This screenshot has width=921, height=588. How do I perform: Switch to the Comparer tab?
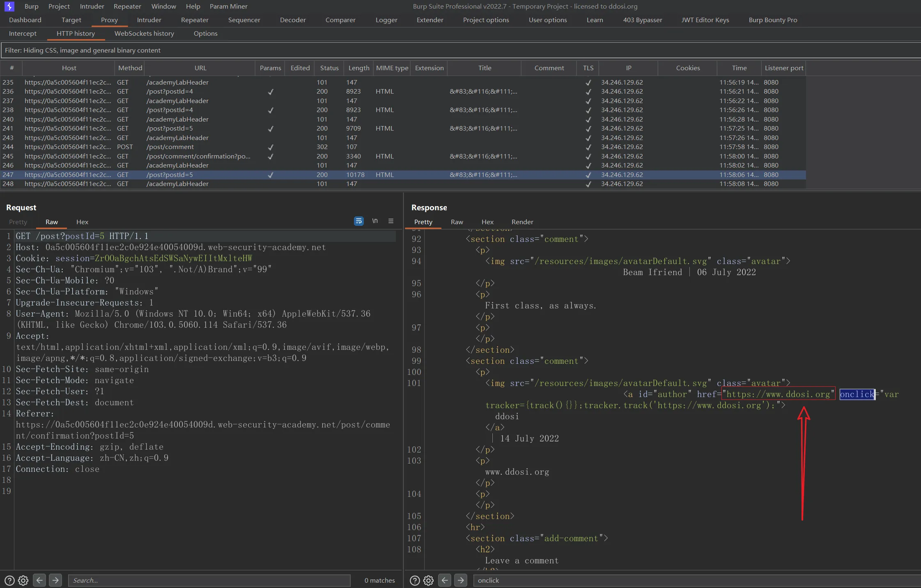340,20
